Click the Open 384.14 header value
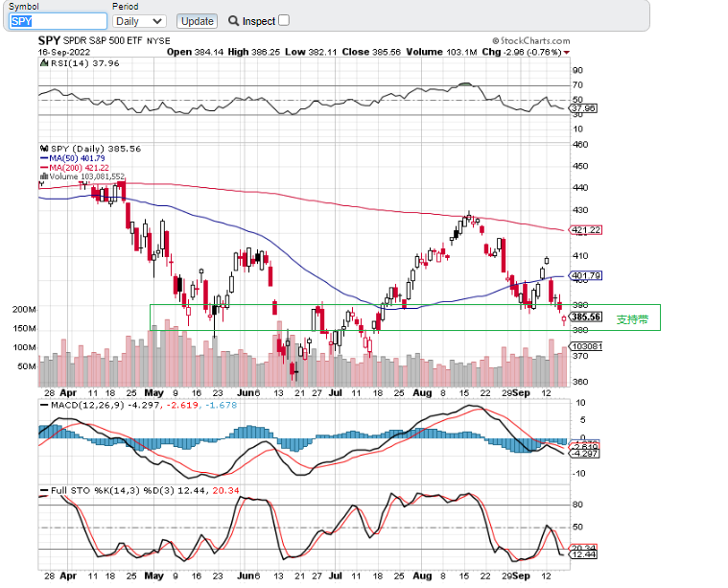Viewport: 728px width, 588px height. click(195, 52)
